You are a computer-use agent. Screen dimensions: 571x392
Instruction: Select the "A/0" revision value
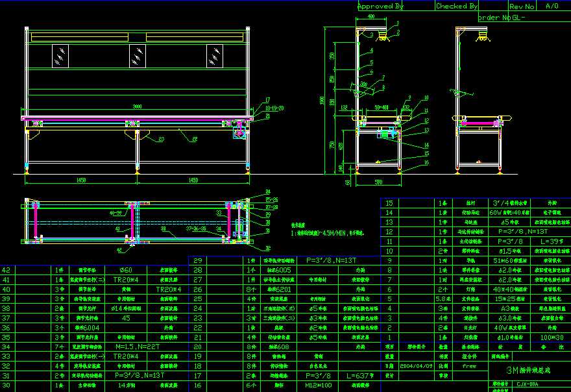pyautogui.click(x=552, y=6)
